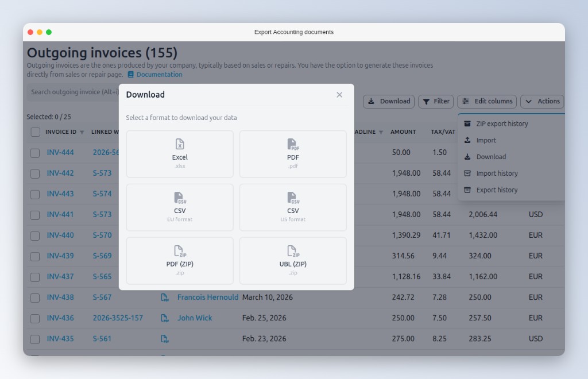The image size is (588, 379).
Task: Check the checkbox for invoice INV-440
Action: pos(34,235)
